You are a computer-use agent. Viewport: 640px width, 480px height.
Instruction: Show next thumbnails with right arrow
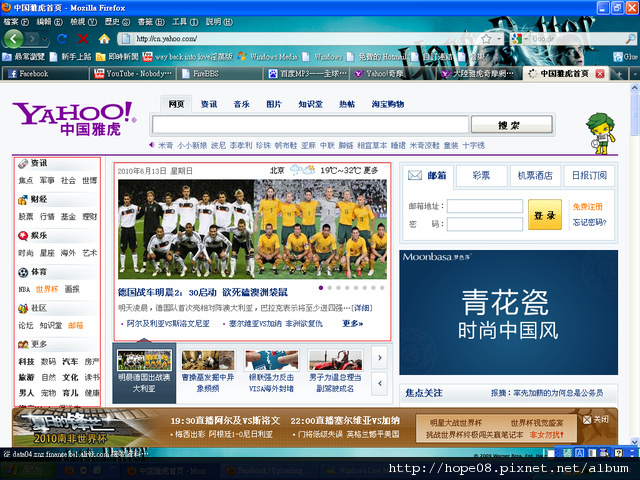click(380, 358)
